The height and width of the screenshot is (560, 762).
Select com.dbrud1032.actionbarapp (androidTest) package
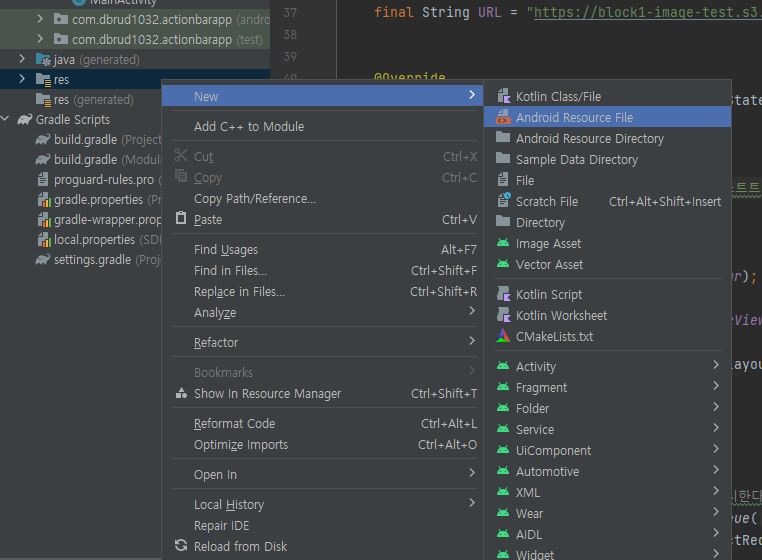tap(161, 19)
